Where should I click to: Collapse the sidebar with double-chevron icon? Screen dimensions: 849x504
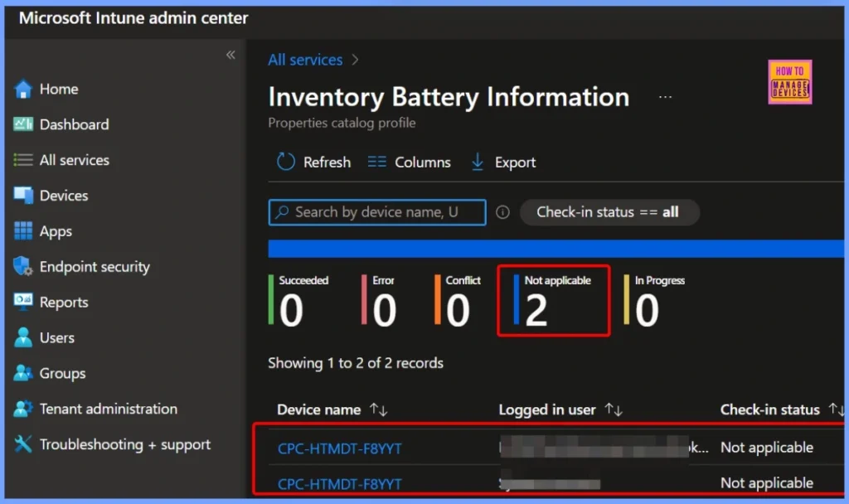(x=230, y=55)
